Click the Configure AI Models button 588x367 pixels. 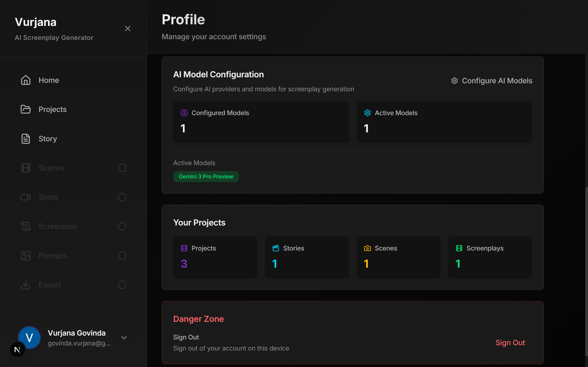[492, 81]
